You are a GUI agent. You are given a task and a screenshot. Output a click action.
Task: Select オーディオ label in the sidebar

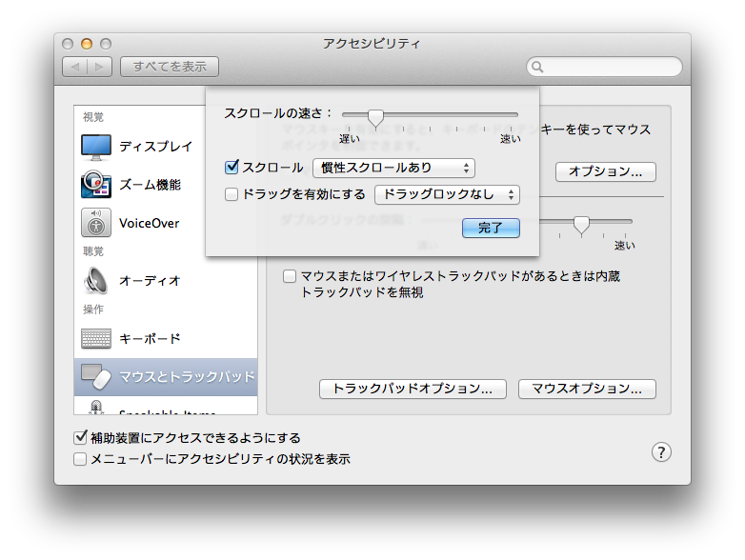[x=150, y=281]
